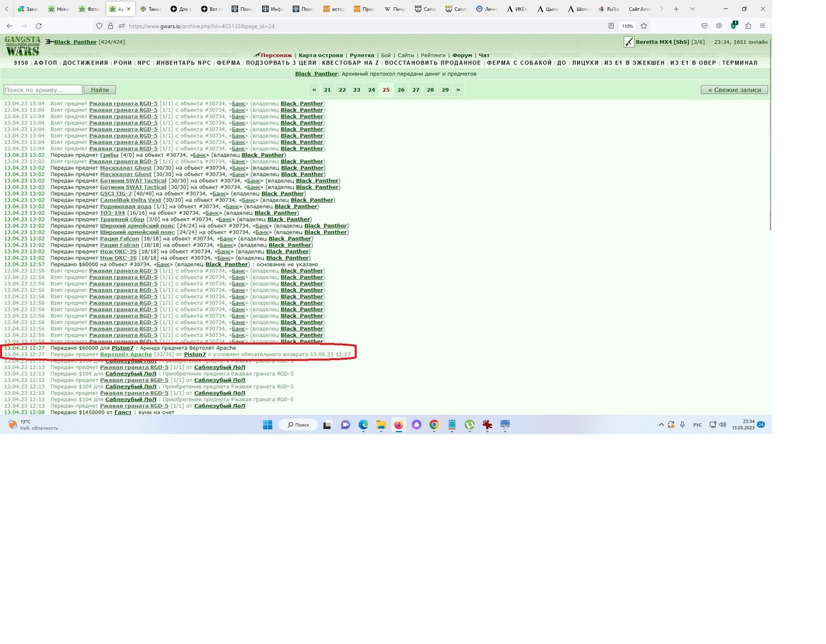826x644 pixels.
Task: Click the next pages » pagination button
Action: (x=458, y=90)
